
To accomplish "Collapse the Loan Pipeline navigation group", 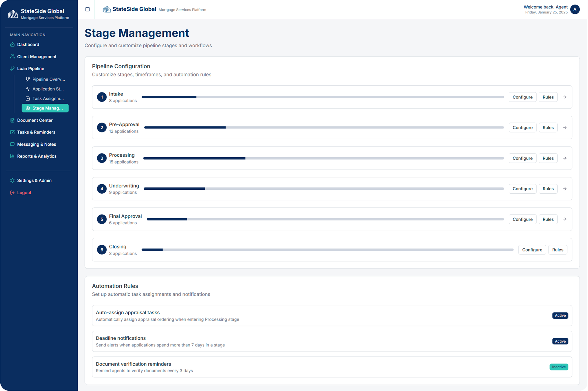I will click(x=31, y=69).
